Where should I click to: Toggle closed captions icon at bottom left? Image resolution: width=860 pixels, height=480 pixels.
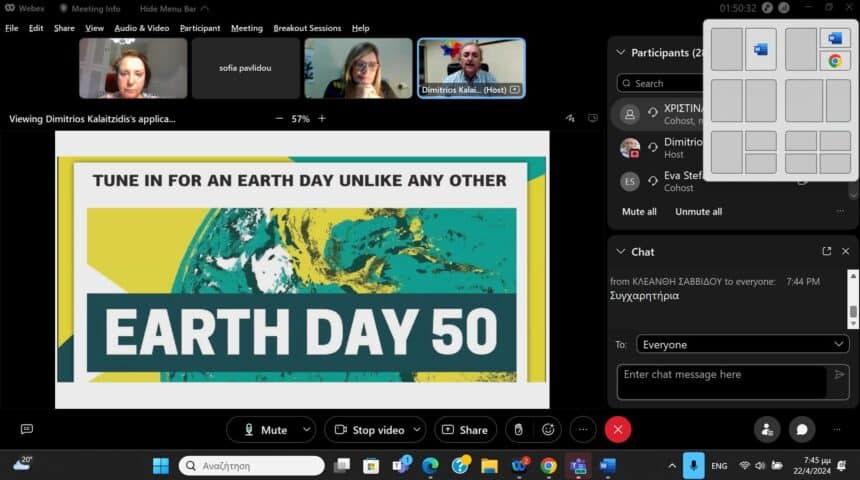click(26, 429)
